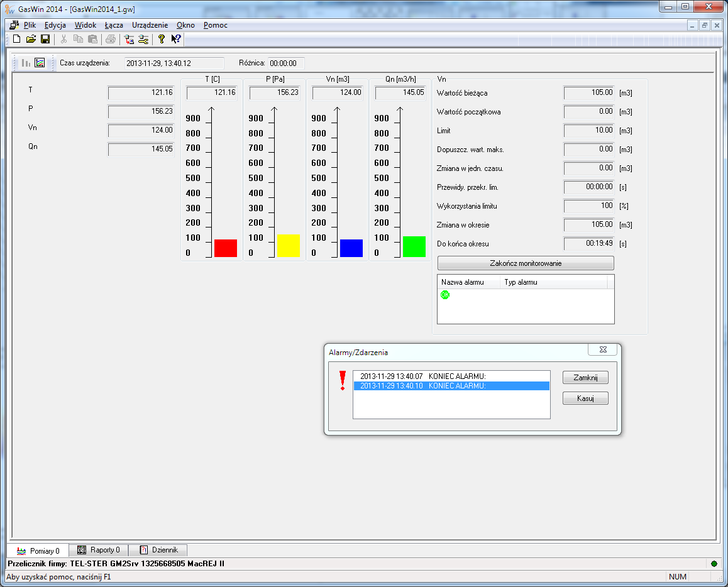Click the red exclamation alarm icon
728x587 pixels.
[343, 380]
